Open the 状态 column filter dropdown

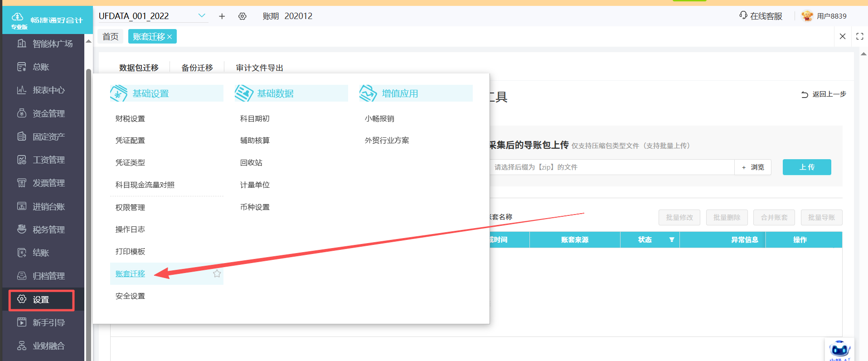click(x=672, y=239)
